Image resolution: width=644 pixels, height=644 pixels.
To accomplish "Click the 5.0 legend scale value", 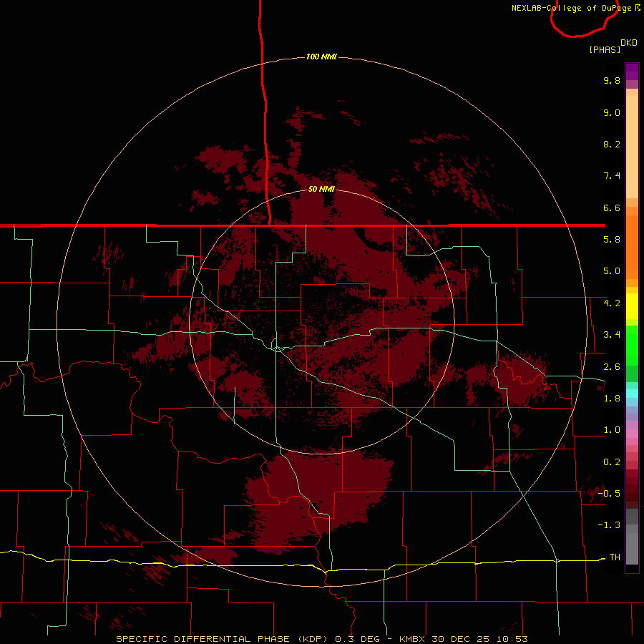I will (x=612, y=271).
